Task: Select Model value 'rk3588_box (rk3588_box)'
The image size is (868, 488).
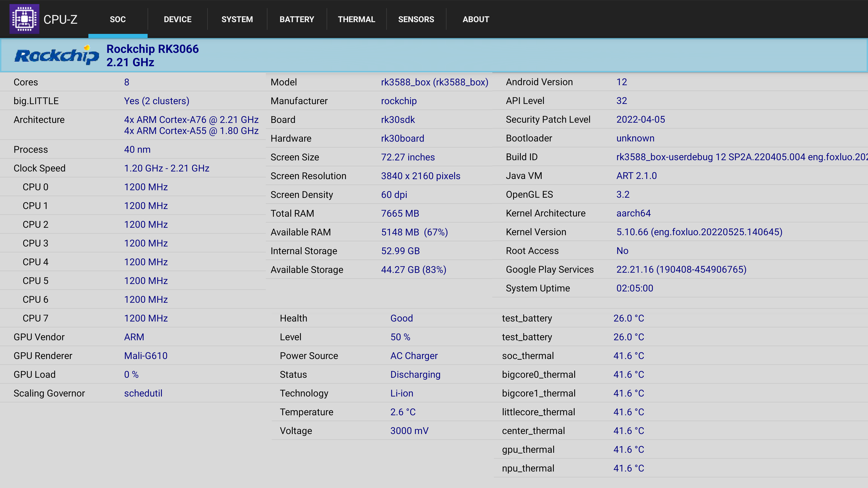Action: pos(435,82)
